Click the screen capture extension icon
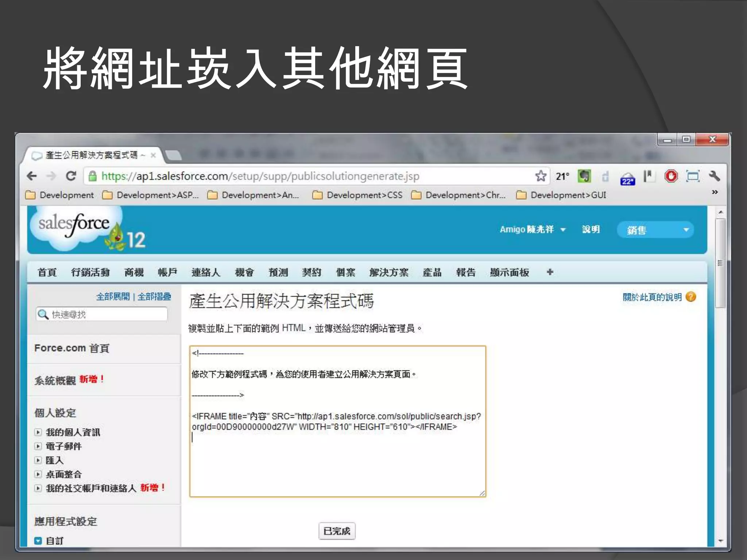 tap(693, 176)
